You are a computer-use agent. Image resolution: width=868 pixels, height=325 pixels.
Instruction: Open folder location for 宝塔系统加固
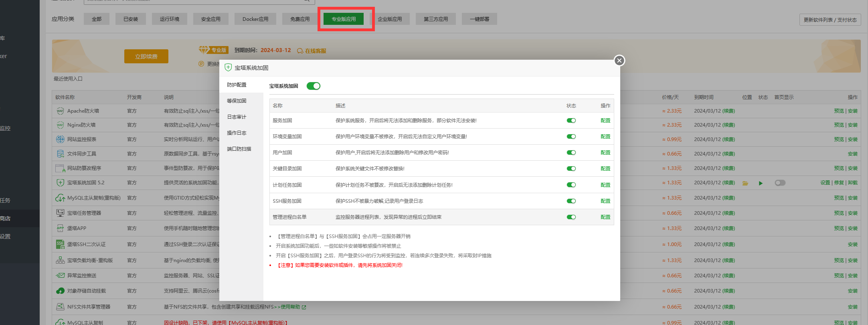click(x=745, y=183)
